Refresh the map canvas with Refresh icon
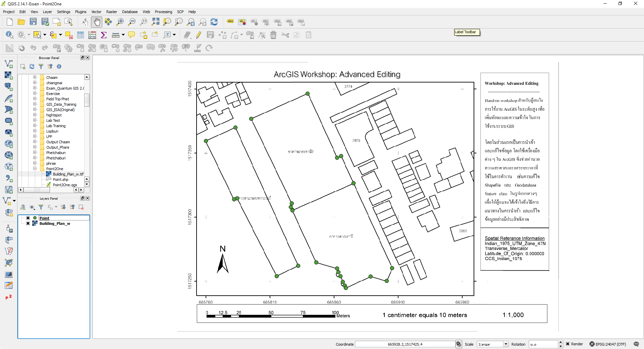The image size is (644, 349). [x=214, y=22]
